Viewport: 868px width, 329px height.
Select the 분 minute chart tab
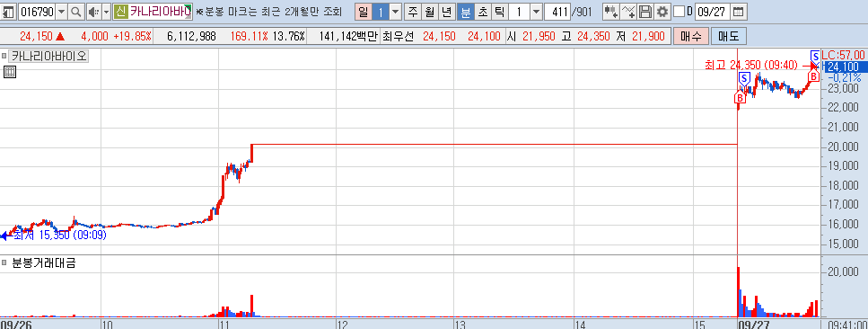tap(466, 11)
